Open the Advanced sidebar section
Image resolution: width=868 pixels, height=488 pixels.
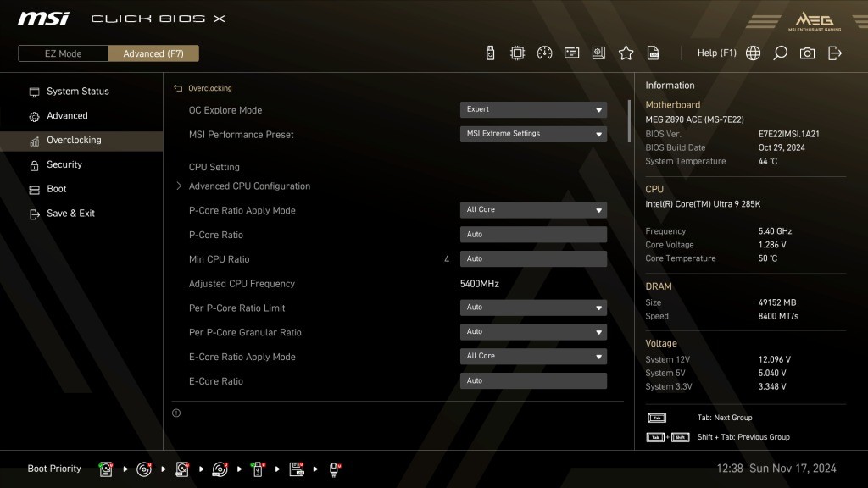[x=81, y=115]
